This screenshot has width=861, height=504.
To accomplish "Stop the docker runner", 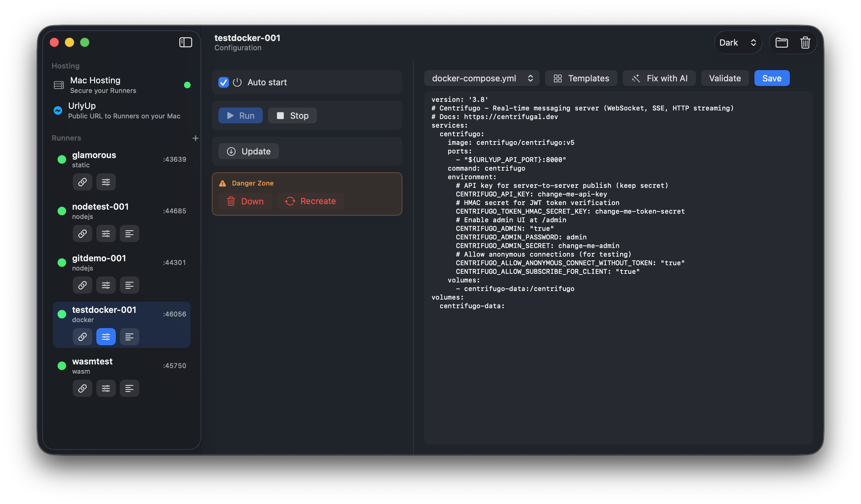I will click(x=292, y=115).
